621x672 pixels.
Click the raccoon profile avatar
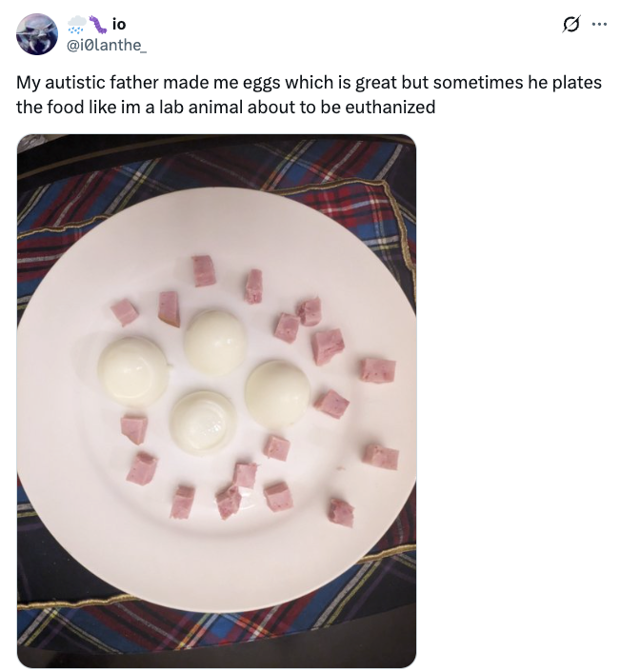pos(37,33)
